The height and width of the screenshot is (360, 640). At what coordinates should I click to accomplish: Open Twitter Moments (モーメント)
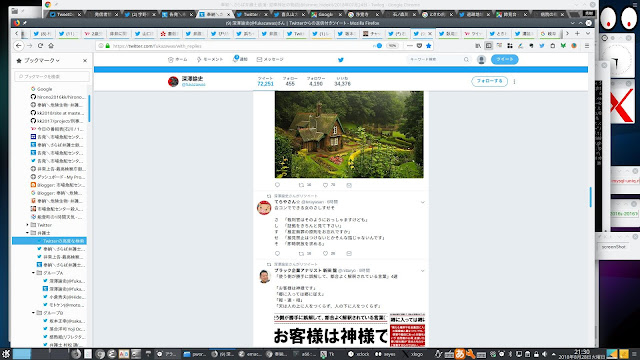(210, 60)
